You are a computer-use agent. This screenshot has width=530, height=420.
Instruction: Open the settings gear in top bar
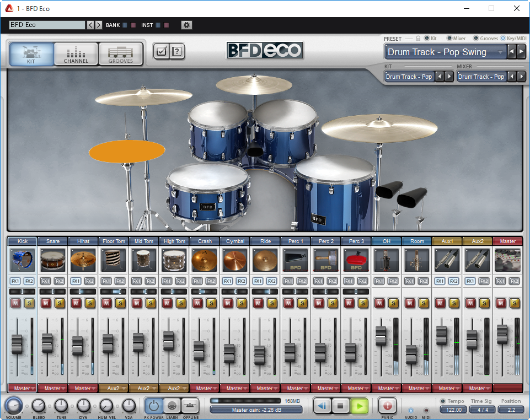[x=186, y=25]
